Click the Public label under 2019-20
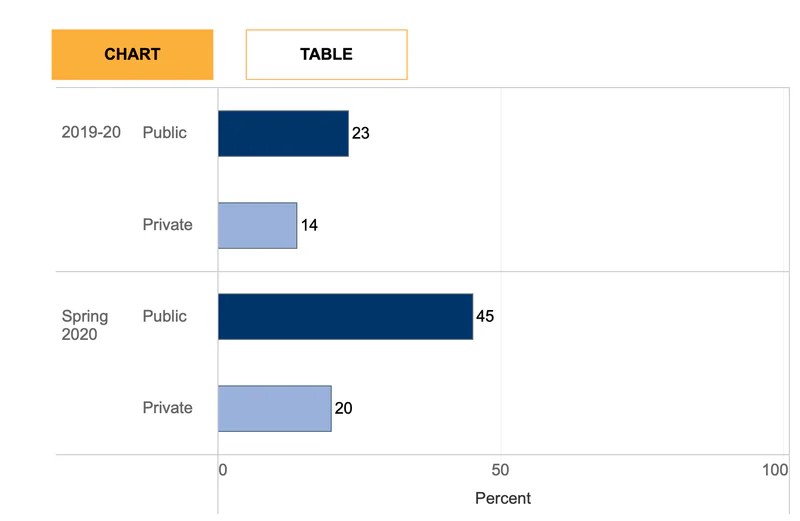This screenshot has width=800, height=521. 164,133
